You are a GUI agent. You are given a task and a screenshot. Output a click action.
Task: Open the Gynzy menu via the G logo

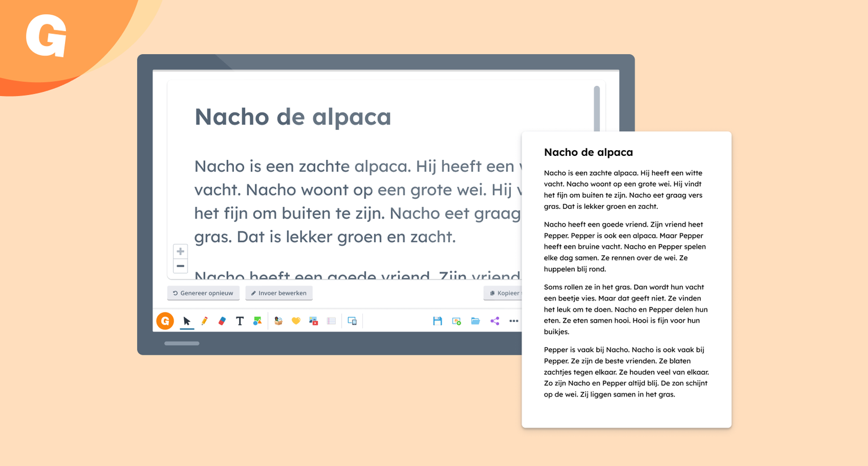pos(164,321)
